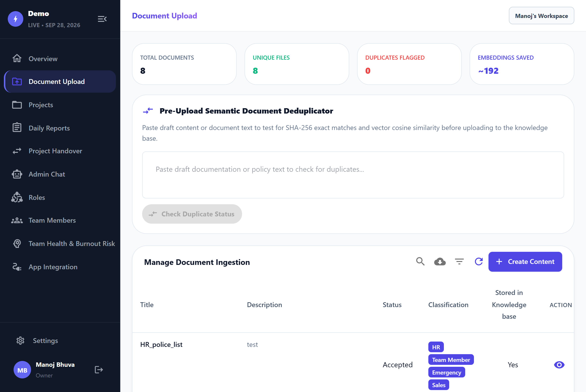This screenshot has height=392, width=586.
Task: Click the Emergency classification tag
Action: (447, 372)
